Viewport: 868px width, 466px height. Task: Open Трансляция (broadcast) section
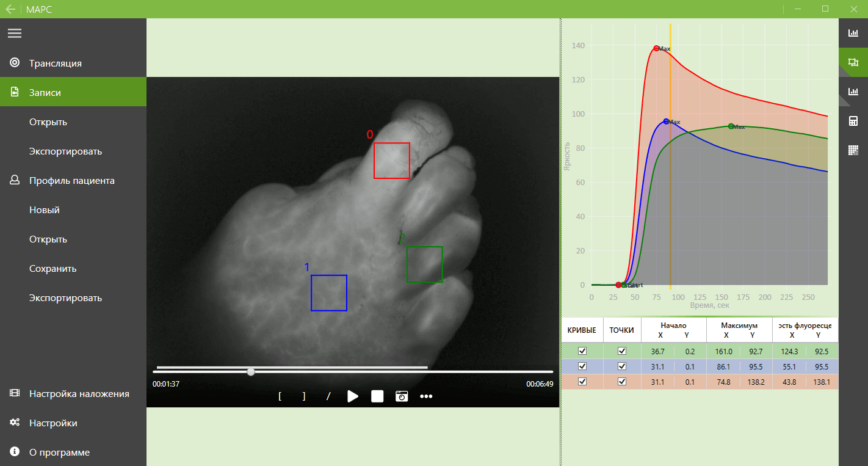[73, 63]
